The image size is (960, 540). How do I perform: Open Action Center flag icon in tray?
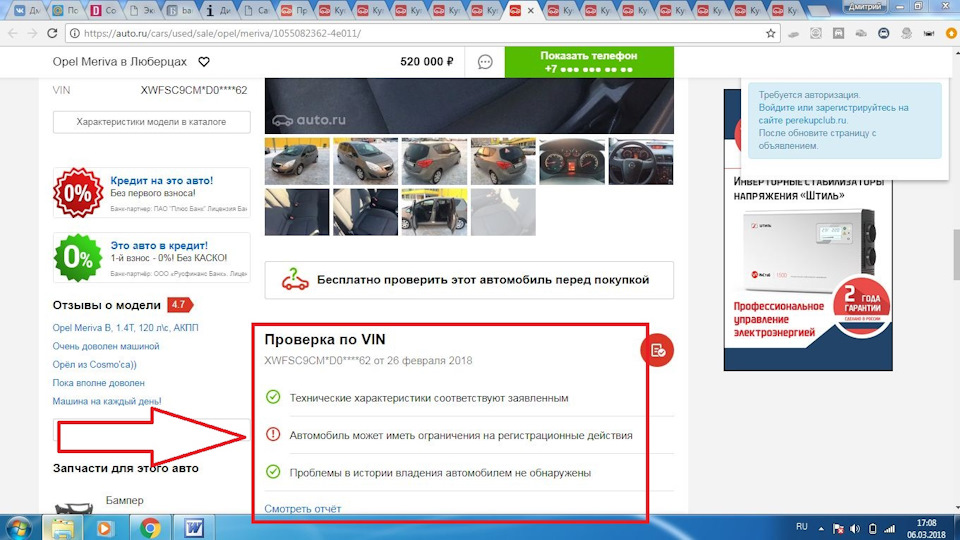click(838, 528)
